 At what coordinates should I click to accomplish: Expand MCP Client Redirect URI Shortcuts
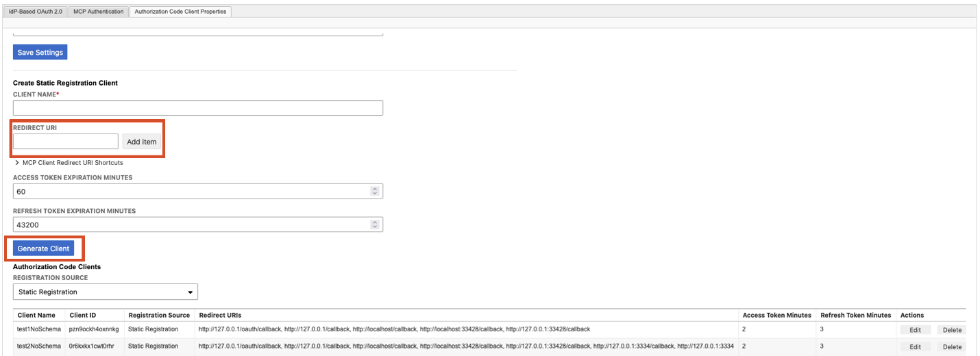pyautogui.click(x=69, y=163)
